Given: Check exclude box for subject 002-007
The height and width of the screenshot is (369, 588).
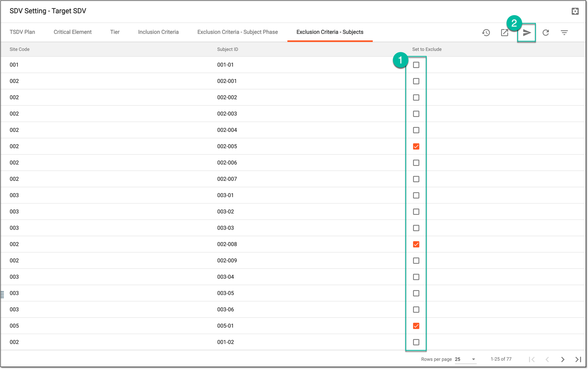Looking at the screenshot, I should tap(416, 179).
